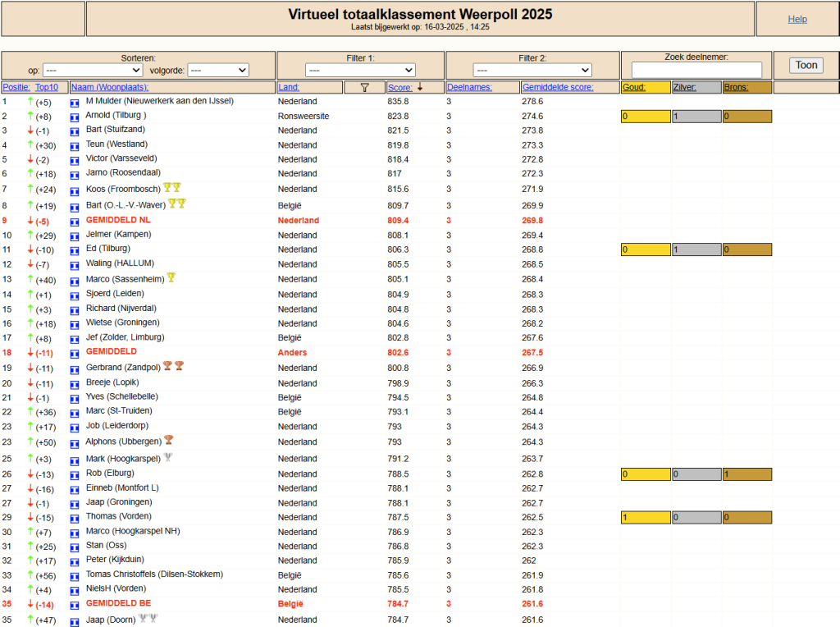840x627 pixels.
Task: Click the gold trophies next to Koos (Froombosch)
Action: click(x=172, y=188)
